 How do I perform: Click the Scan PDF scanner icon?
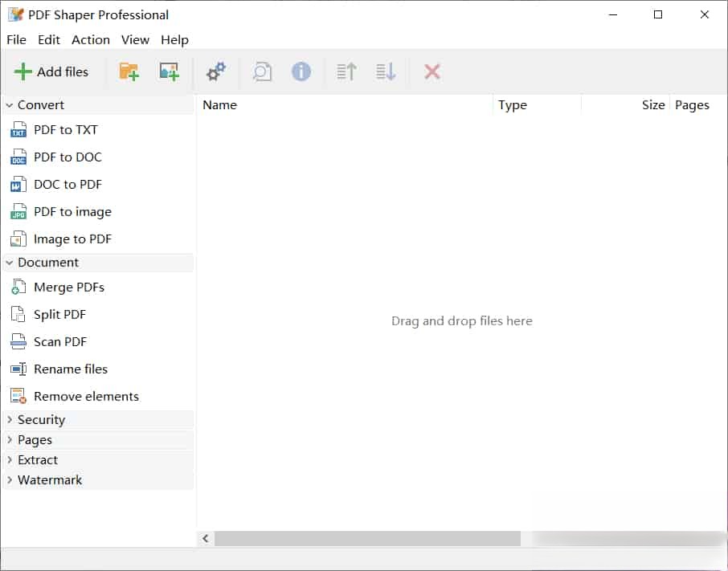tap(18, 342)
